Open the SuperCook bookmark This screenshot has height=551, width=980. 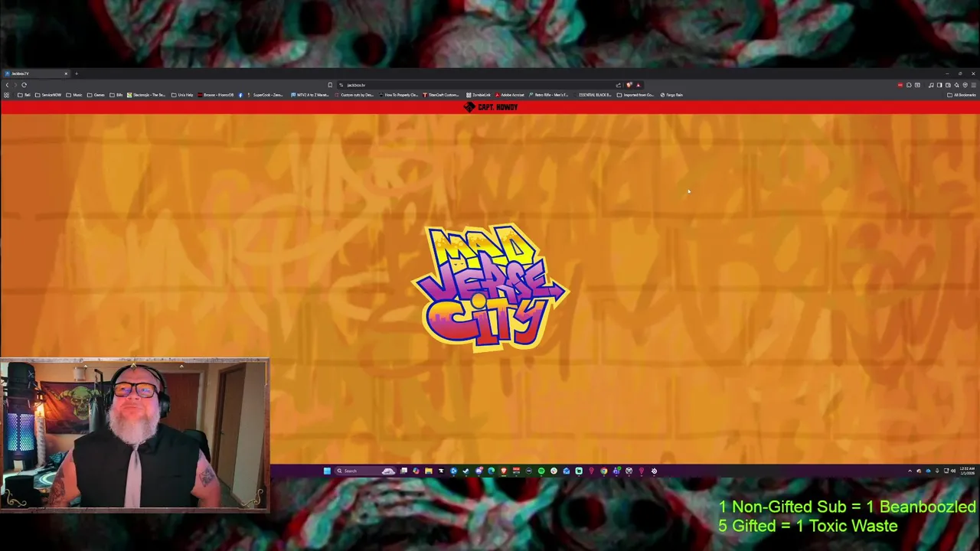click(266, 95)
